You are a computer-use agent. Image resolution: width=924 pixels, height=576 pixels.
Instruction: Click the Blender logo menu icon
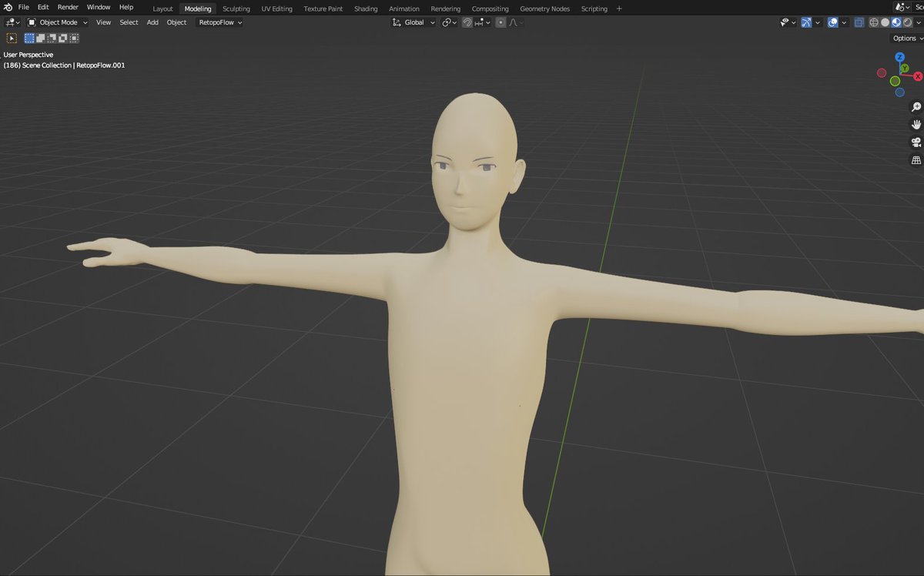click(x=7, y=7)
